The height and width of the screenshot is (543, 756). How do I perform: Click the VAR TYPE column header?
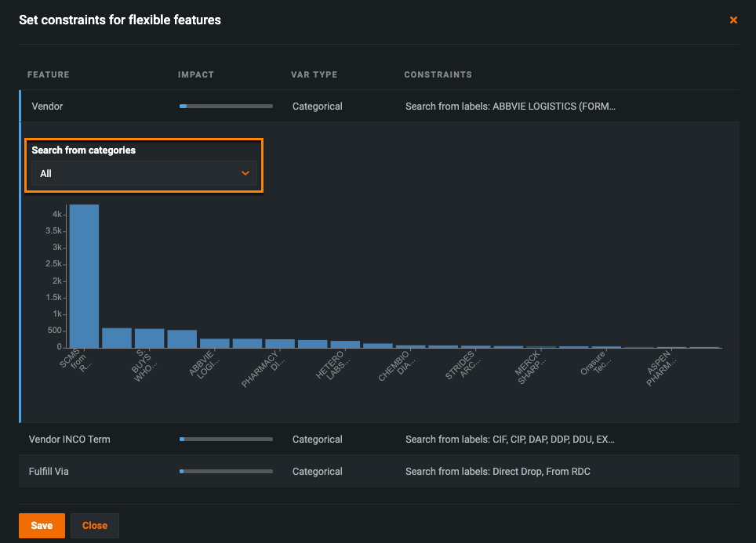pos(314,74)
